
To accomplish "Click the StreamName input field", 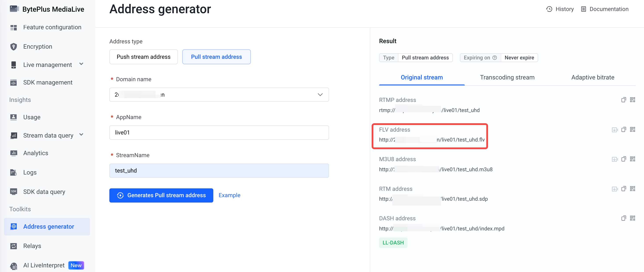I will tap(219, 171).
